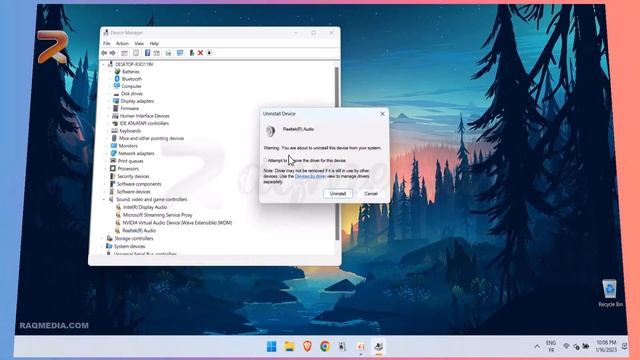Select Microsoft Streaming Service Proxy device
This screenshot has width=640, height=360.
point(157,215)
